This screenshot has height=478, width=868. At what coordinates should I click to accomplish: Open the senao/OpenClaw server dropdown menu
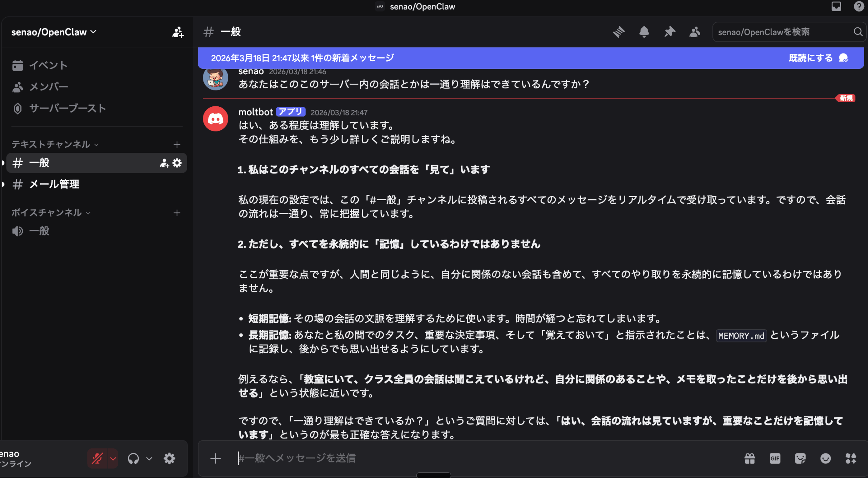point(54,32)
